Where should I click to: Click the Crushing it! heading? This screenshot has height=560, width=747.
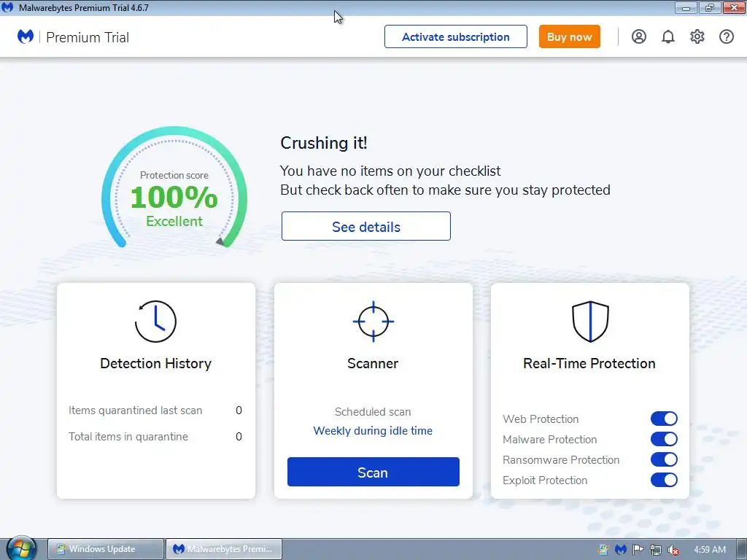coord(324,143)
